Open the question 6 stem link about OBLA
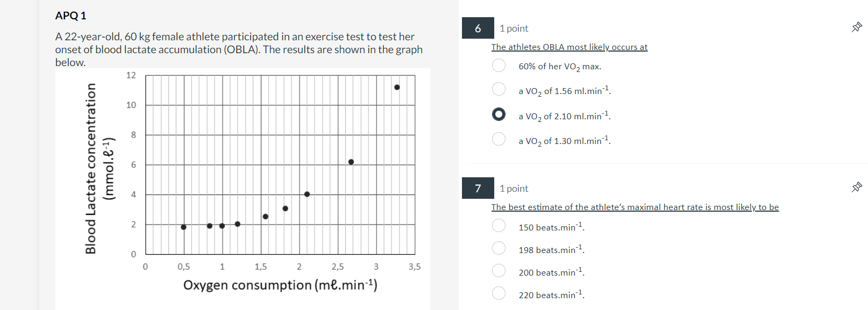 point(568,47)
